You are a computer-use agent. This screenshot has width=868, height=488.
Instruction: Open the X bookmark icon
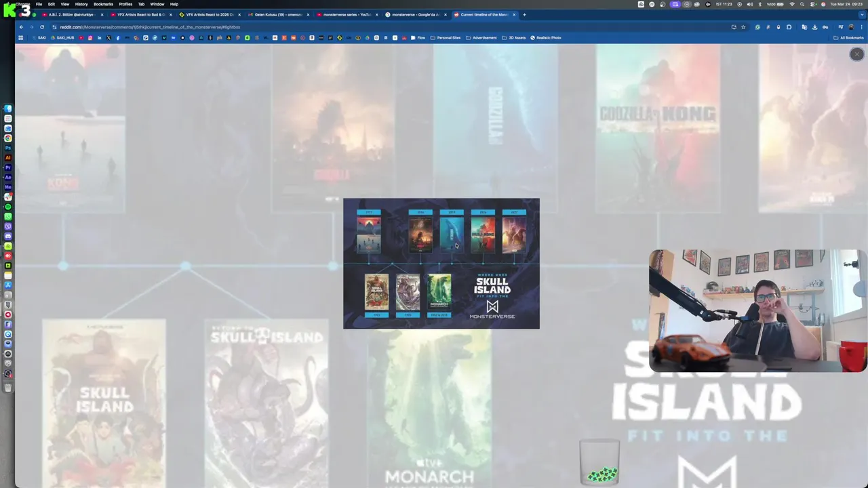[x=108, y=38]
